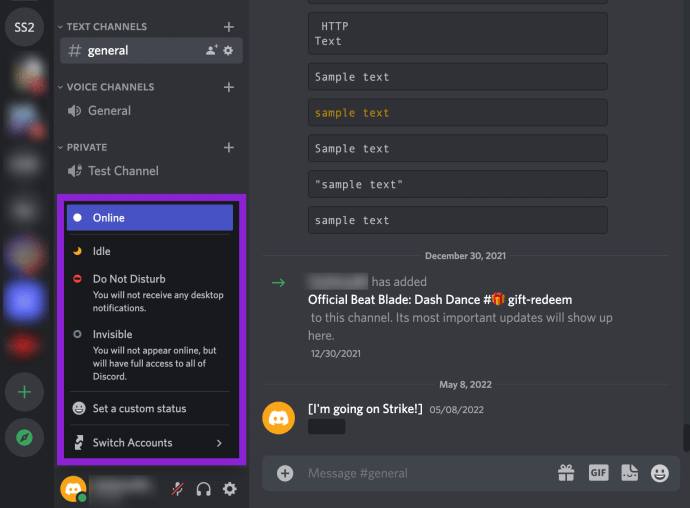Click the Add a Server plus button
This screenshot has width=690, height=508.
tap(24, 392)
